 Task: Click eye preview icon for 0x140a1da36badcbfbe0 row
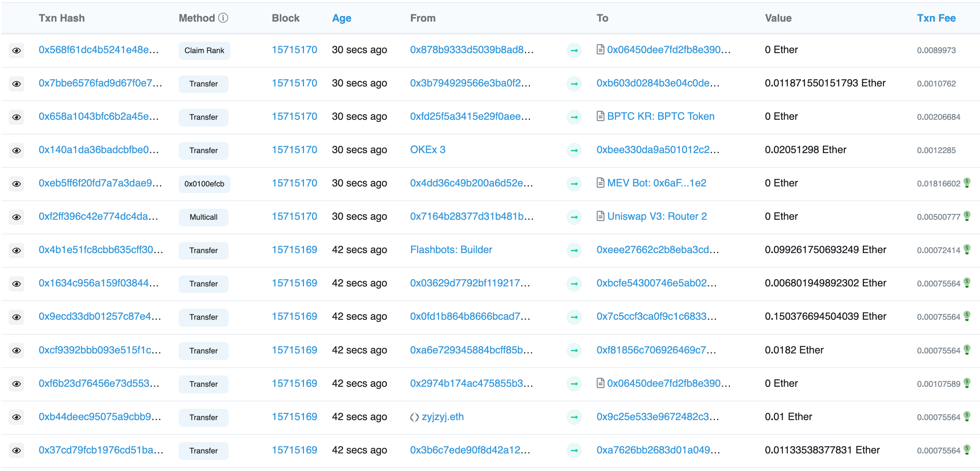point(16,150)
